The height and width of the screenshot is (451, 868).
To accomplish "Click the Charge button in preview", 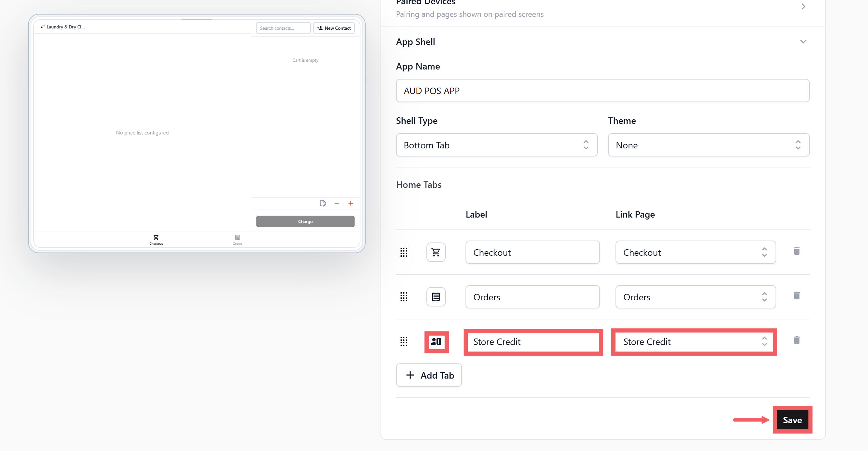I will click(x=305, y=221).
